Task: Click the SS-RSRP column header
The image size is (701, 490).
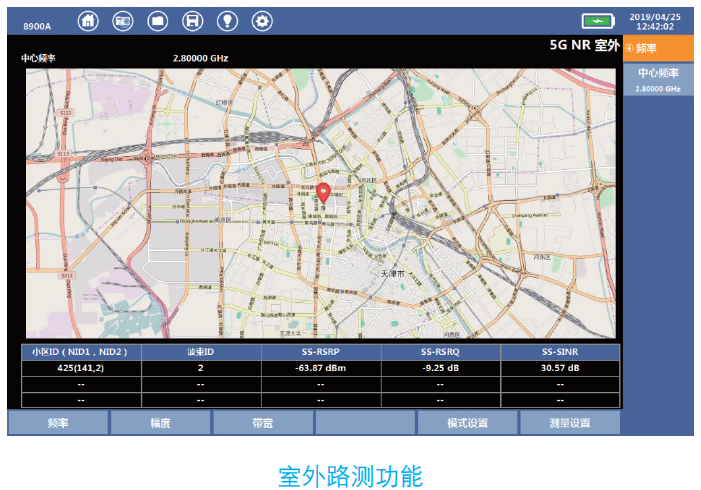Action: coord(321,352)
